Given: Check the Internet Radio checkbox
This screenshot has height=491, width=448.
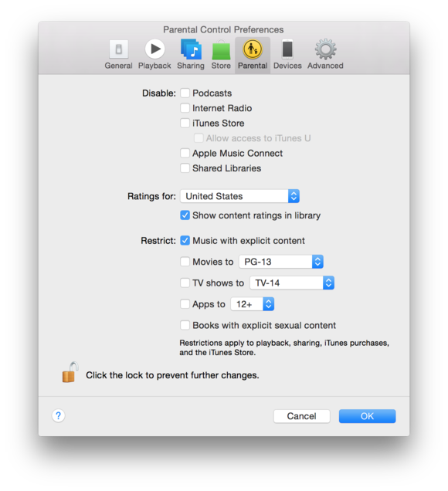Looking at the screenshot, I should pos(185,108).
